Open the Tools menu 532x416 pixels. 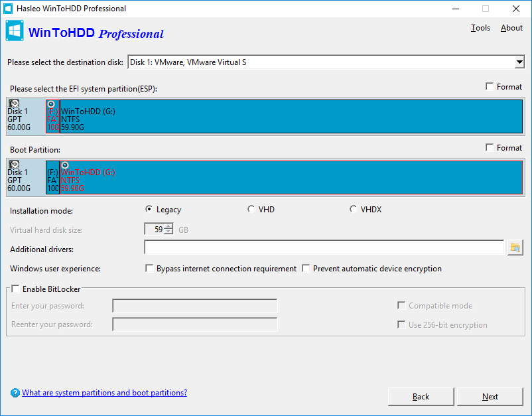(x=480, y=28)
